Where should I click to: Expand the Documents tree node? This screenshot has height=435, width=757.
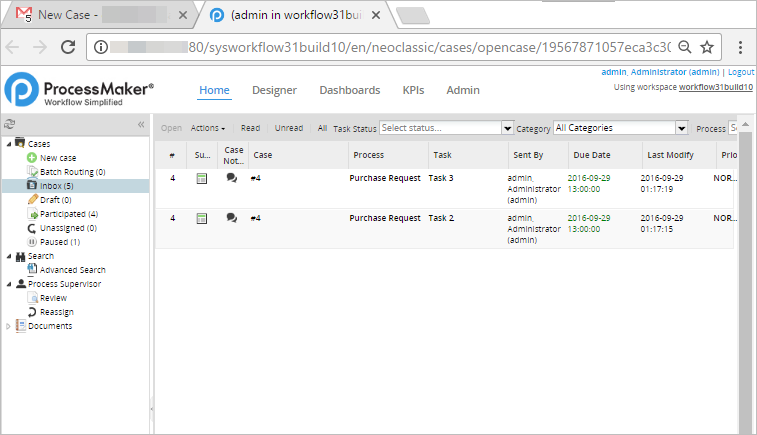point(9,326)
